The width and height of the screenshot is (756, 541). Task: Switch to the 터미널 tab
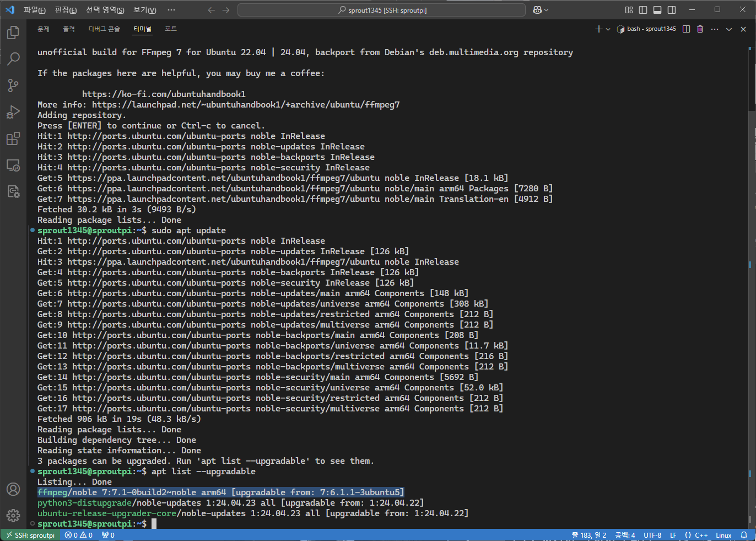143,29
